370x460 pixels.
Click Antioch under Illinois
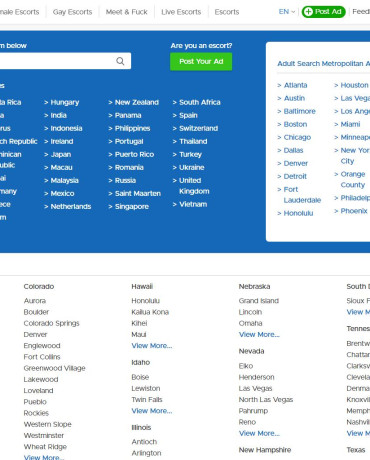(x=144, y=442)
